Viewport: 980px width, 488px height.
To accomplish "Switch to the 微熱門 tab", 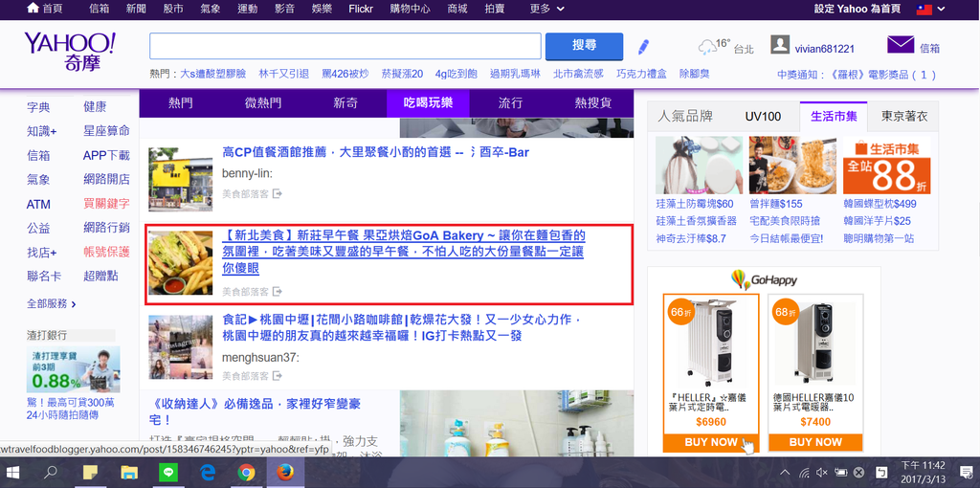I will click(263, 102).
